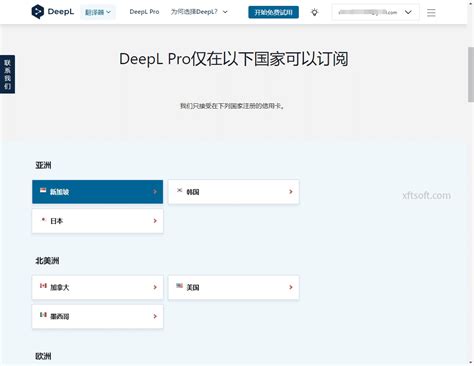This screenshot has width=474, height=366.
Task: Open the hamburger menu icon
Action: pyautogui.click(x=431, y=13)
